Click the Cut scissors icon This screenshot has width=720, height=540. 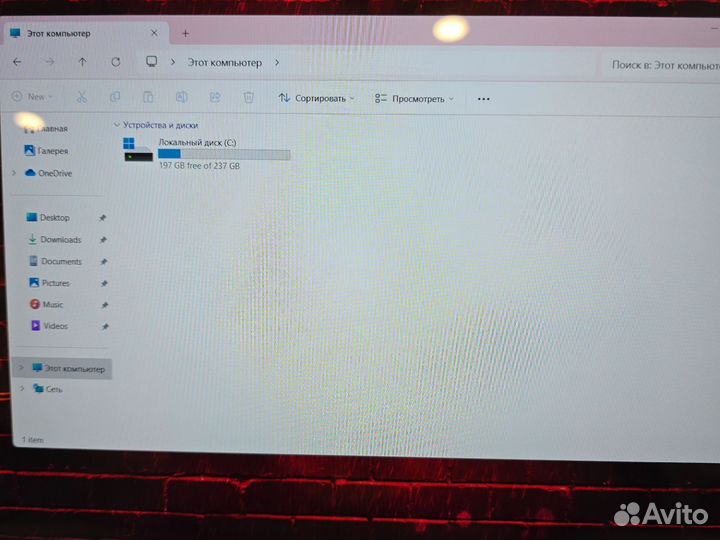tap(82, 97)
